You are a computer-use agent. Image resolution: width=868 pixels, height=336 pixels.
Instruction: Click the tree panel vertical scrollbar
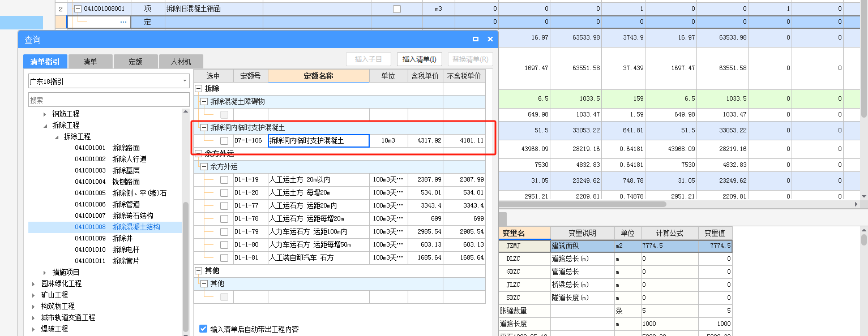(186, 266)
